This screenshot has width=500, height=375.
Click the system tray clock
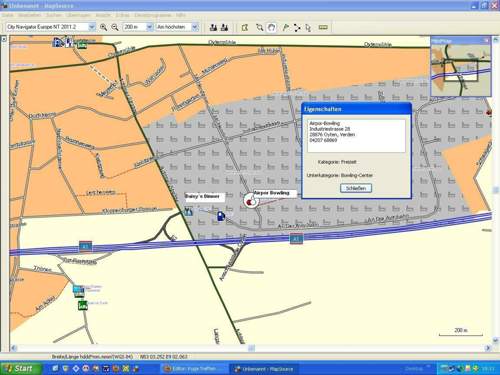(x=488, y=369)
